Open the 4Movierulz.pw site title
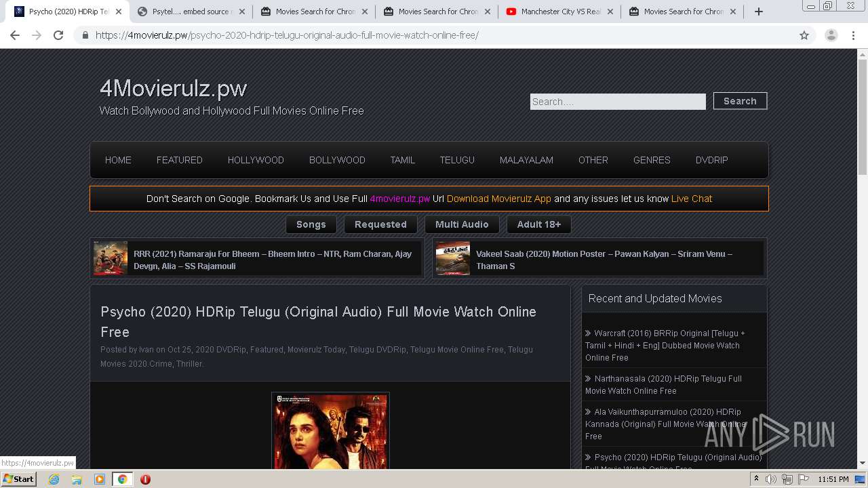Image resolution: width=868 pixels, height=488 pixels. 173,88
